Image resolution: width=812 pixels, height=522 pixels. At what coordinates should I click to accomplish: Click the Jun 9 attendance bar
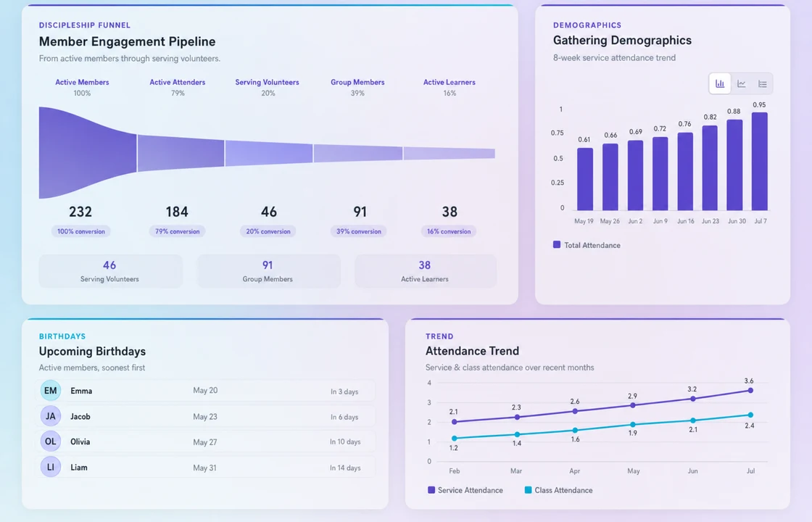click(660, 173)
